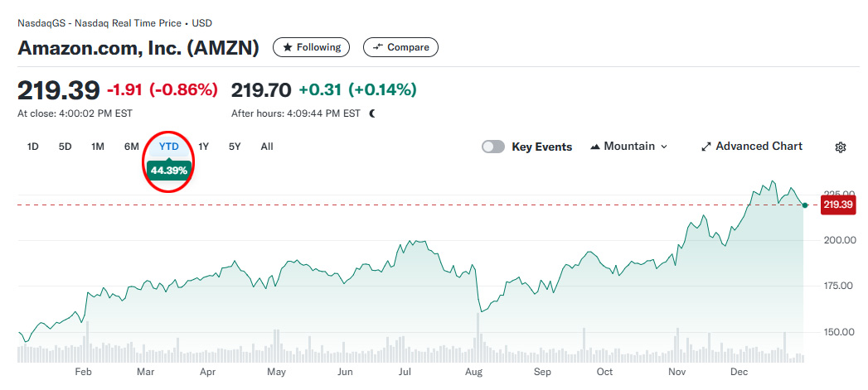Click the red 219.39 price marker label
The width and height of the screenshot is (868, 390).
pyautogui.click(x=840, y=205)
